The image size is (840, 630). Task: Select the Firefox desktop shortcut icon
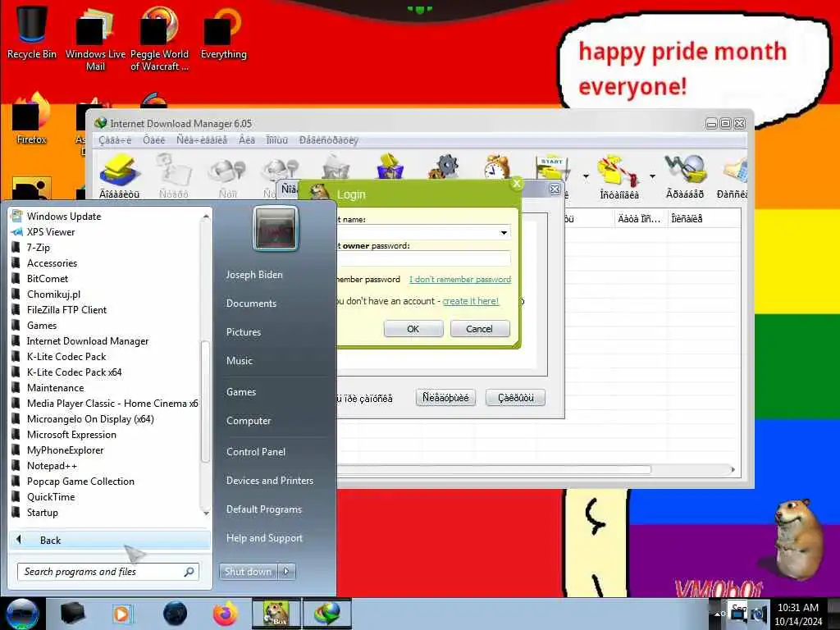(31, 112)
